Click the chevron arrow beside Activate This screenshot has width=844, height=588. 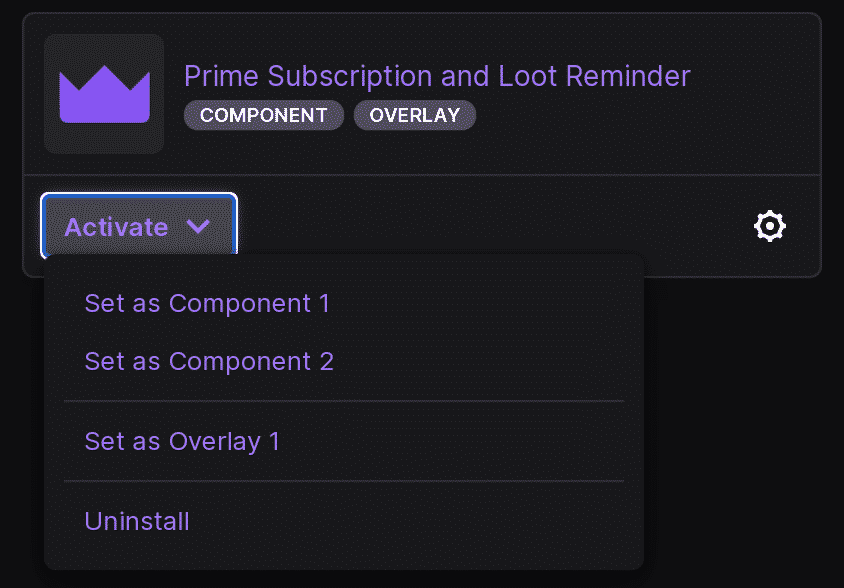(198, 227)
